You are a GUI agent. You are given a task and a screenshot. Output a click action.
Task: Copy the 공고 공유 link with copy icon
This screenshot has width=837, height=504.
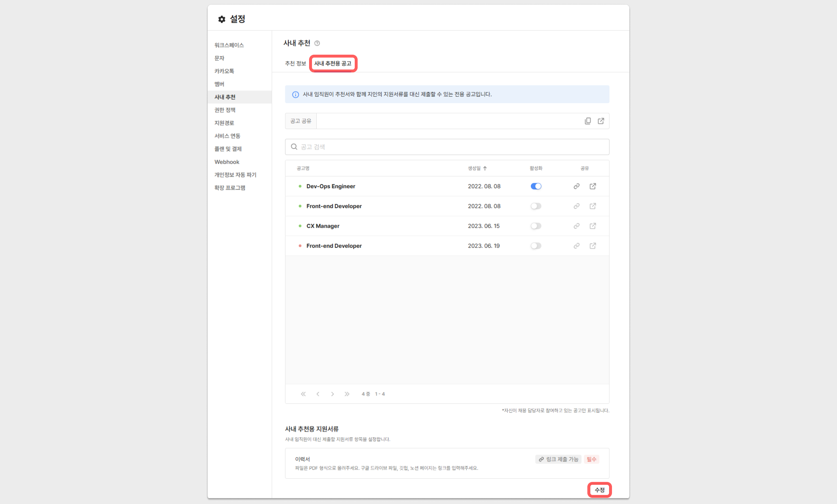click(x=588, y=121)
